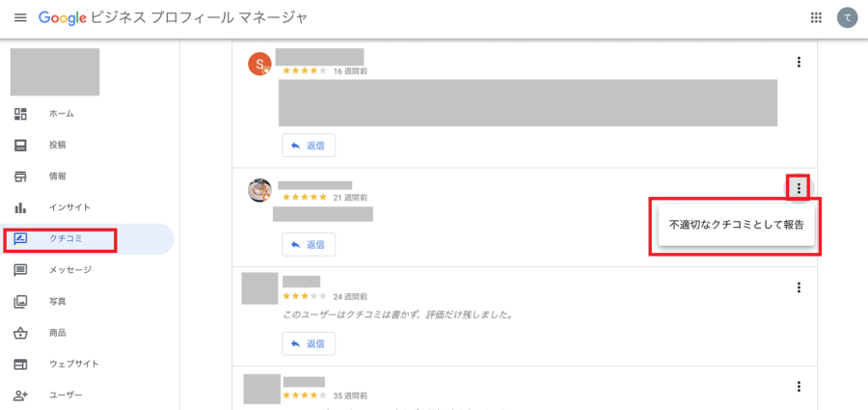Open the 商品 products section
This screenshot has width=868, height=410.
pyautogui.click(x=57, y=333)
